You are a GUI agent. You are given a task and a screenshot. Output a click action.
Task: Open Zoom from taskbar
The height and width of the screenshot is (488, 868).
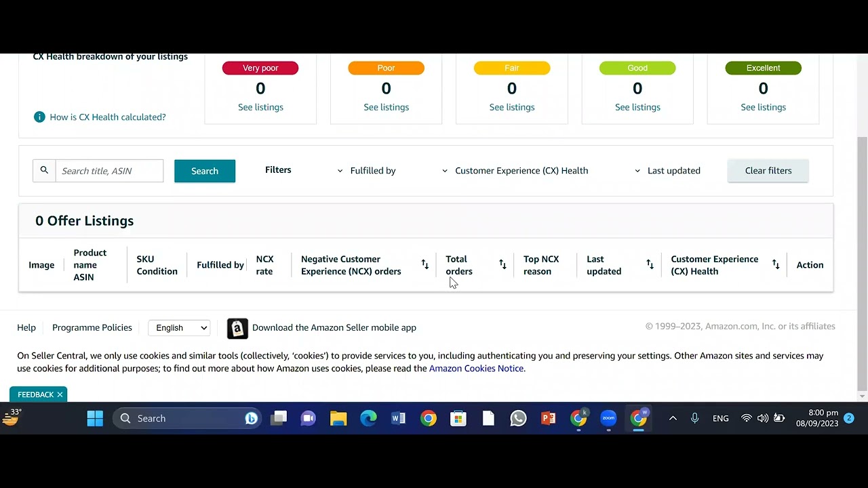pos(608,418)
